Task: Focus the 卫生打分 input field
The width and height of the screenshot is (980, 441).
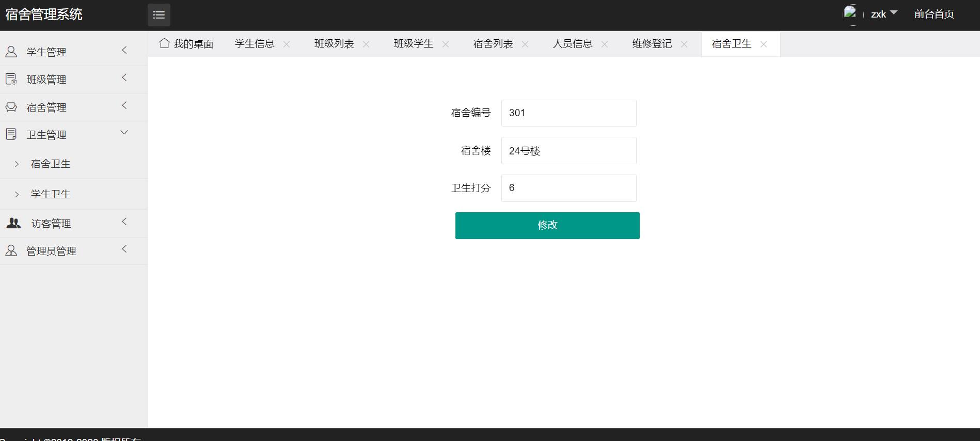Action: (x=569, y=188)
